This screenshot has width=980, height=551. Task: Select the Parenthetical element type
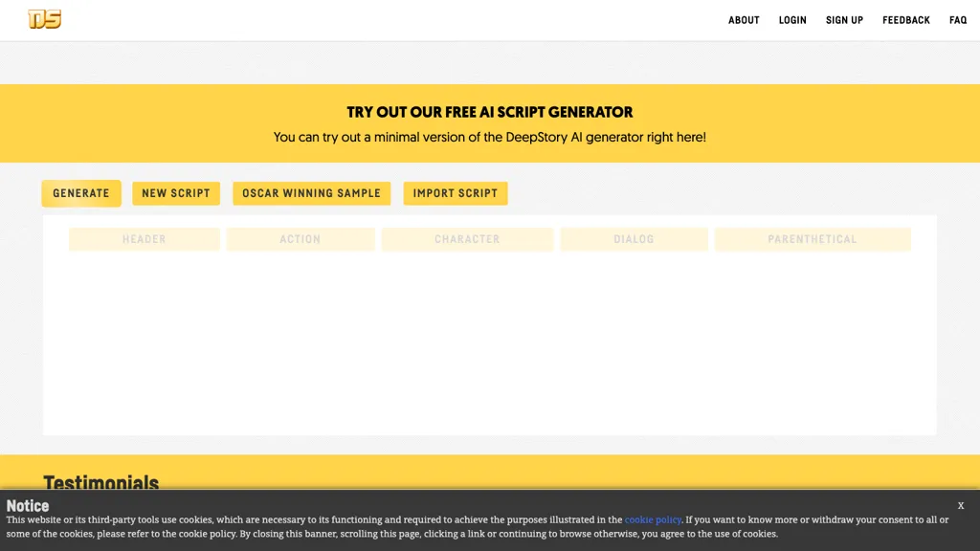812,239
